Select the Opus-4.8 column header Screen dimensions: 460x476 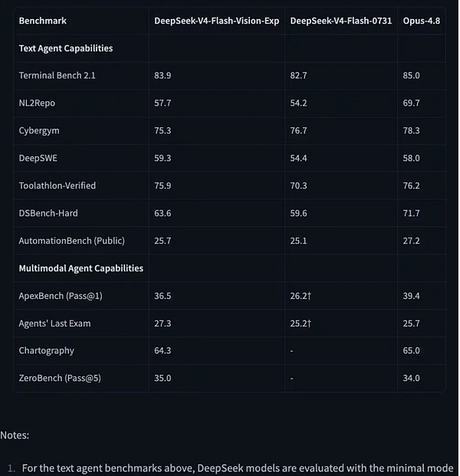[x=421, y=21]
